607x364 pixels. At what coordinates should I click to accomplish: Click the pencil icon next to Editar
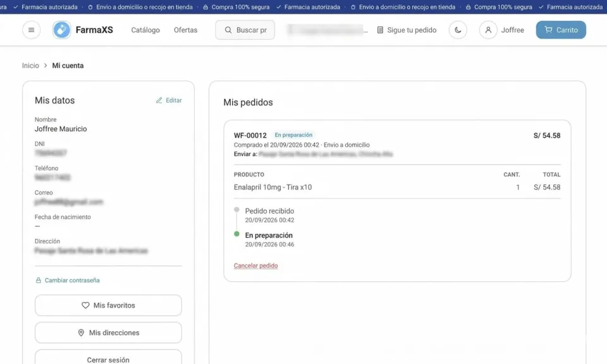159,100
